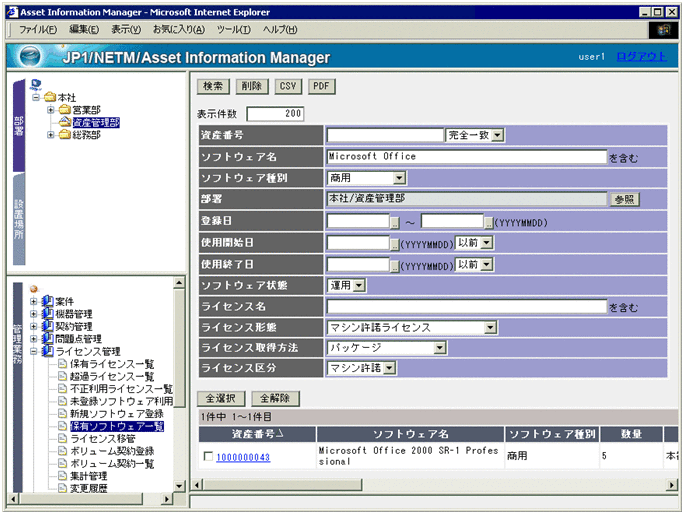The image size is (685, 515).
Task: Click the 総務部 folder icon
Action: coord(64,135)
